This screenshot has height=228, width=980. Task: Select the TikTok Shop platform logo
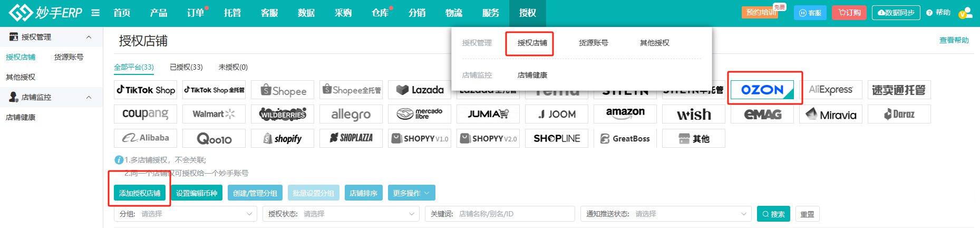click(145, 90)
